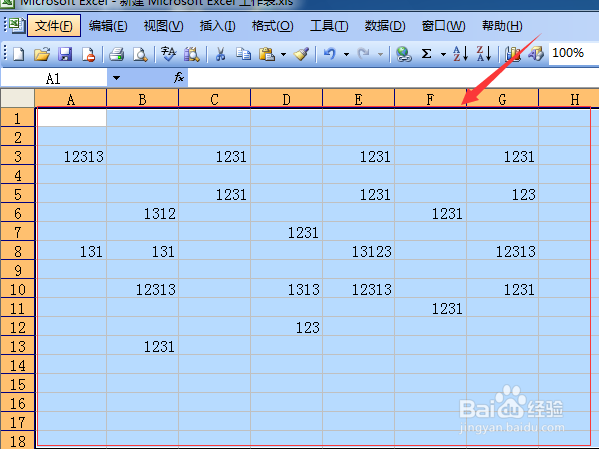
Task: Paste with the clipboard icon
Action: click(267, 54)
